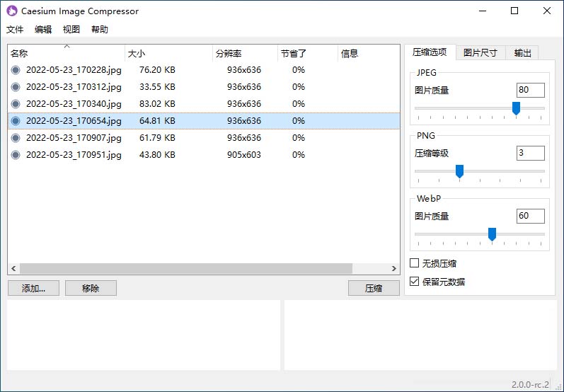Click the 83.02 KB size cell

[x=157, y=103]
